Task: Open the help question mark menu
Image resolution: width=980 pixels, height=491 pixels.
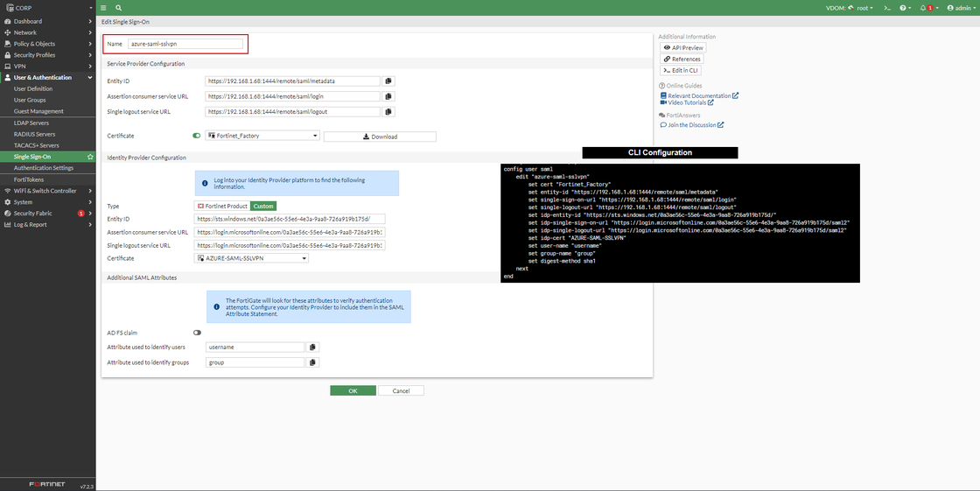Action: pos(905,8)
